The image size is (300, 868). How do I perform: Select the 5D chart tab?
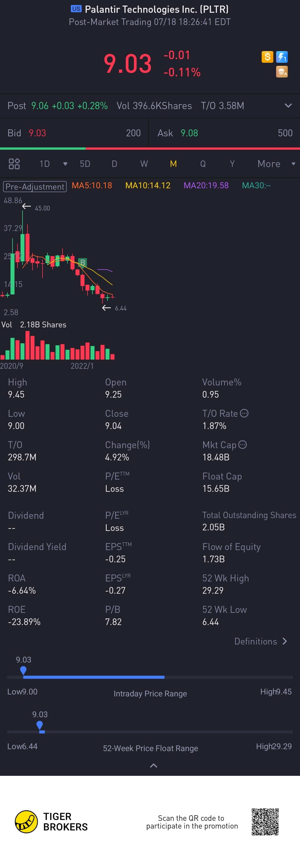tap(85, 164)
